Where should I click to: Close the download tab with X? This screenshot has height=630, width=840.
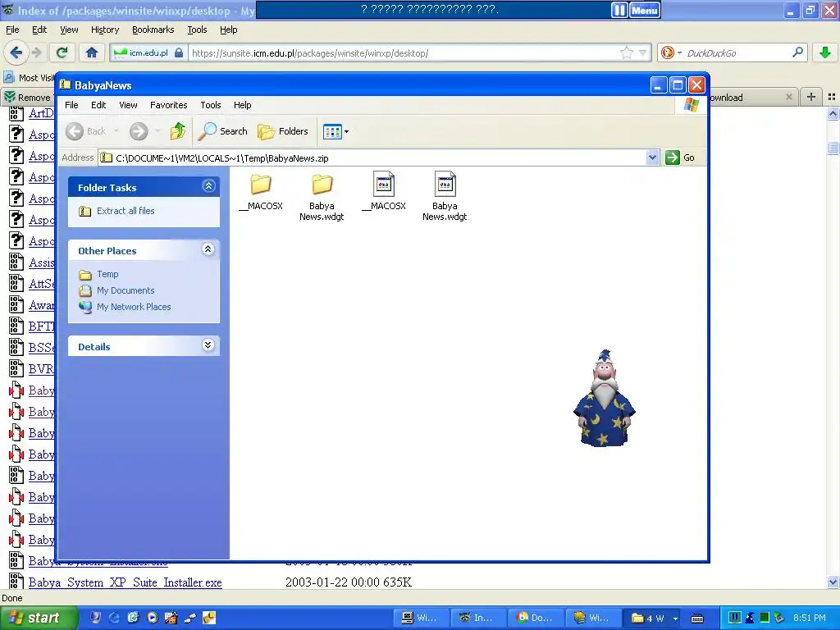tap(788, 97)
